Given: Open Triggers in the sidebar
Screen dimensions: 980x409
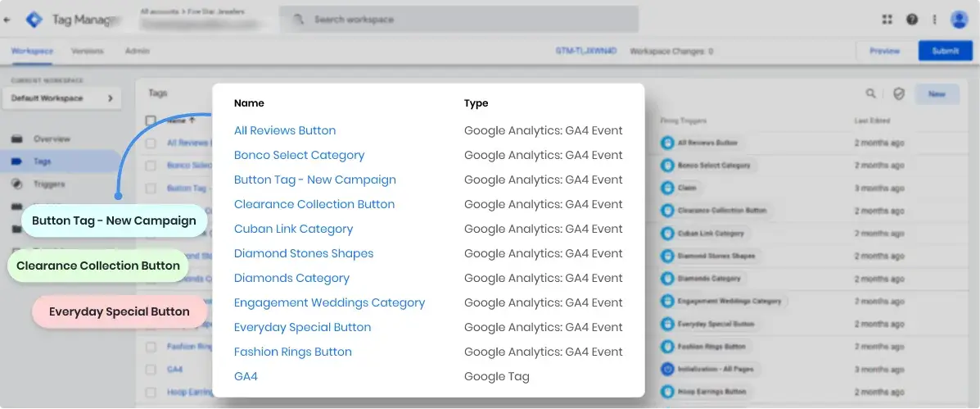Looking at the screenshot, I should click(x=49, y=184).
